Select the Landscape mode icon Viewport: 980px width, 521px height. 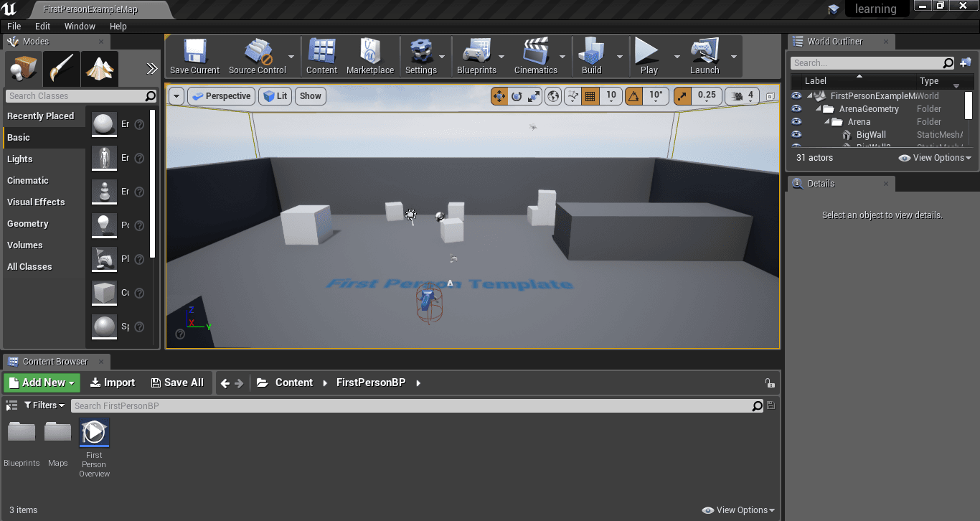tap(100, 69)
